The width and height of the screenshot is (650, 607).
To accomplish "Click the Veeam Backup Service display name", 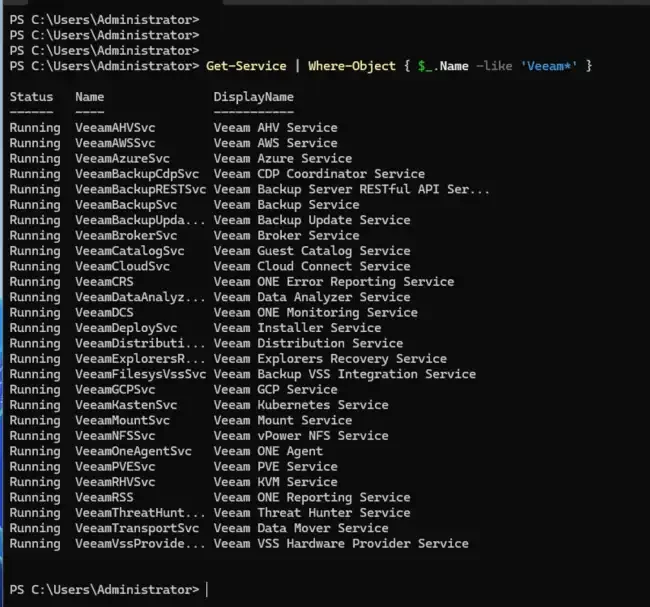I will pyautogui.click(x=286, y=205).
